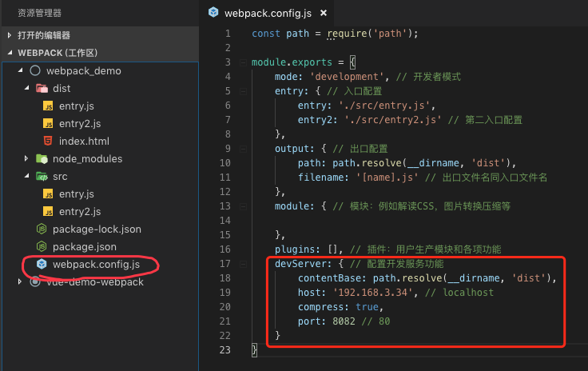Click the node_modules folder icon
This screenshot has width=588, height=371.
[42, 158]
